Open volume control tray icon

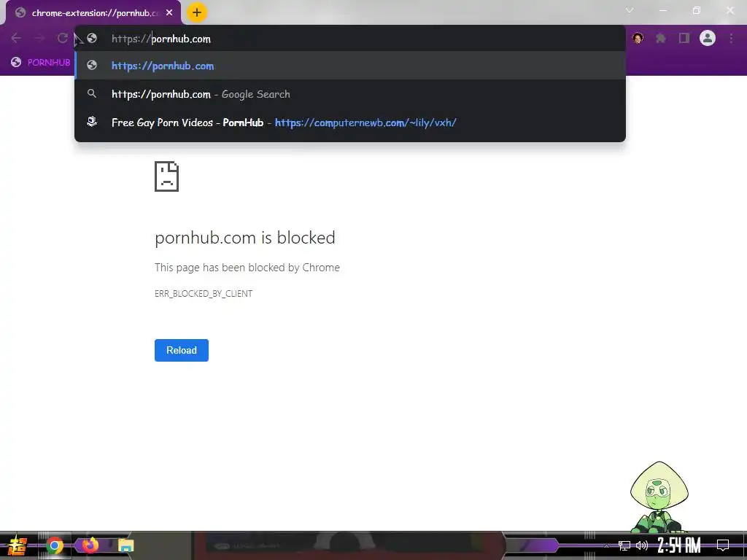pyautogui.click(x=642, y=545)
